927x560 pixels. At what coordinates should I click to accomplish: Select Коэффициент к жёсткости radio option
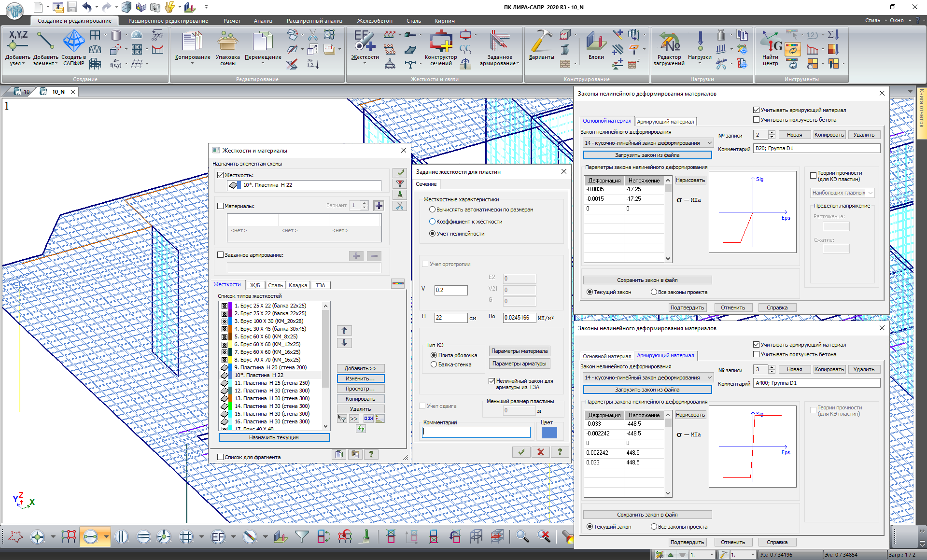tap(433, 222)
